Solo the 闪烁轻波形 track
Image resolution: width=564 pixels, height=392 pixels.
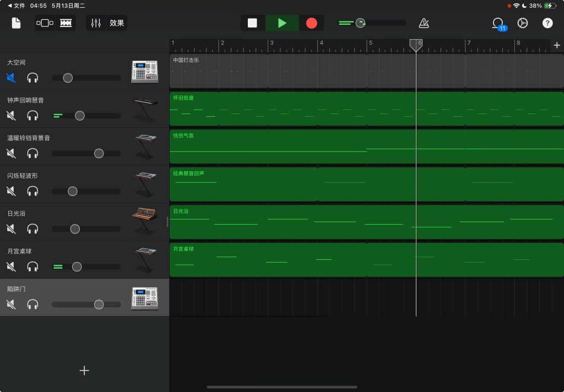pos(32,191)
